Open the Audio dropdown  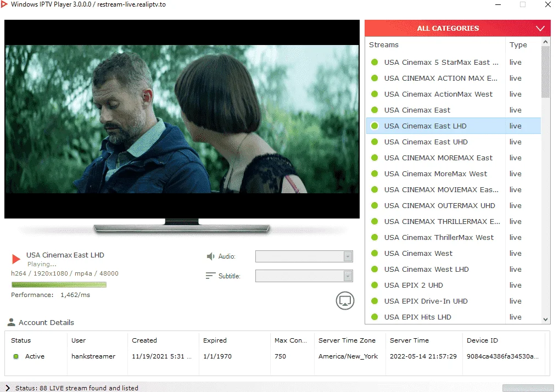[x=304, y=256]
